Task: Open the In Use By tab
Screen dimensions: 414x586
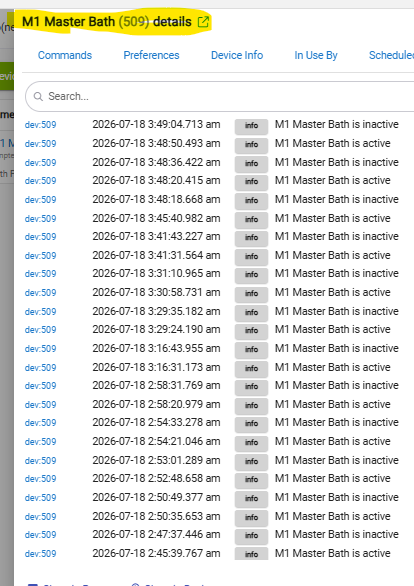Action: coord(316,55)
